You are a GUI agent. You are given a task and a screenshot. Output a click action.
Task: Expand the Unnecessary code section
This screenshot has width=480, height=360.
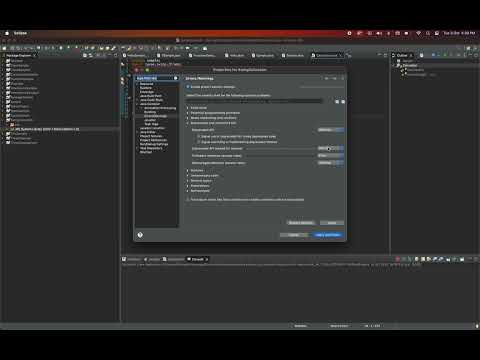[188, 176]
